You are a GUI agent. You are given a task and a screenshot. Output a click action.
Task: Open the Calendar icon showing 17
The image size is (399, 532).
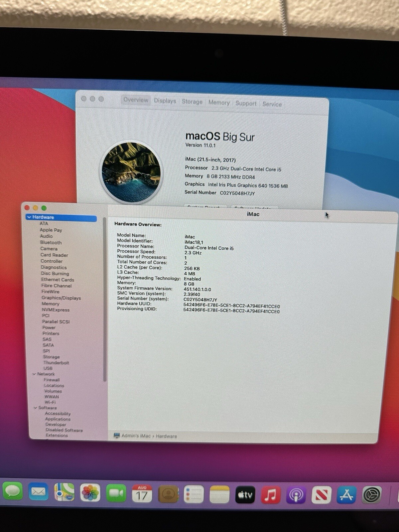142,493
